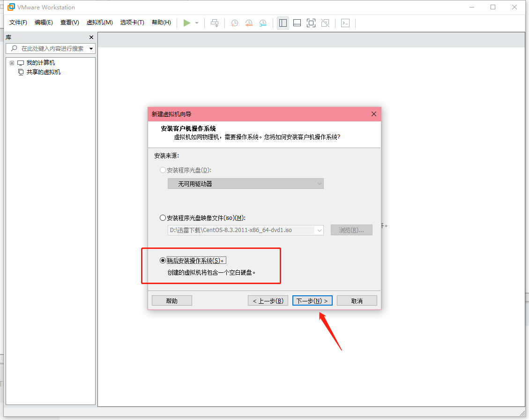
Task: Minimize the VMware Workstation window
Action: (x=472, y=7)
